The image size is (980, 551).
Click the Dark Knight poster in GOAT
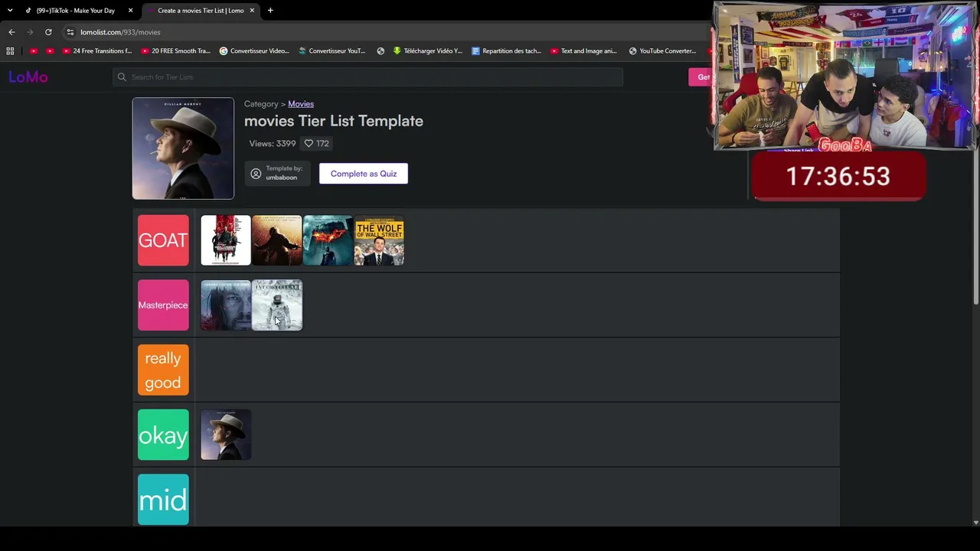pos(328,240)
